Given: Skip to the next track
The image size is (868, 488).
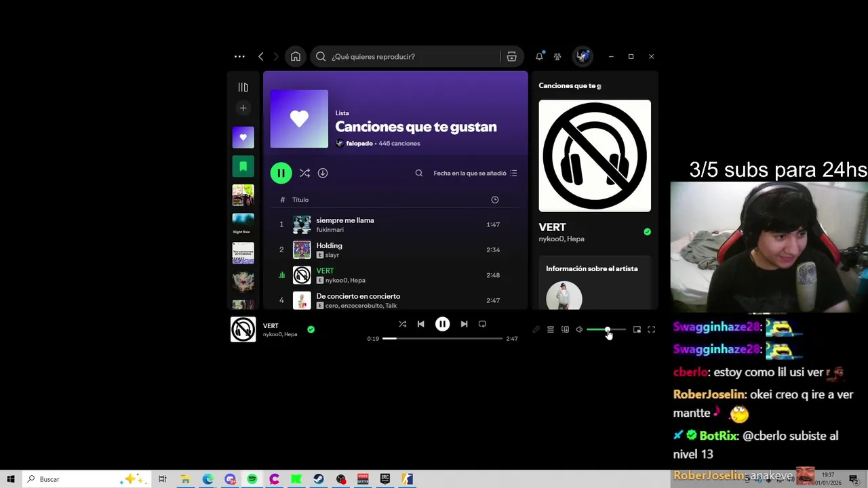Looking at the screenshot, I should 464,324.
